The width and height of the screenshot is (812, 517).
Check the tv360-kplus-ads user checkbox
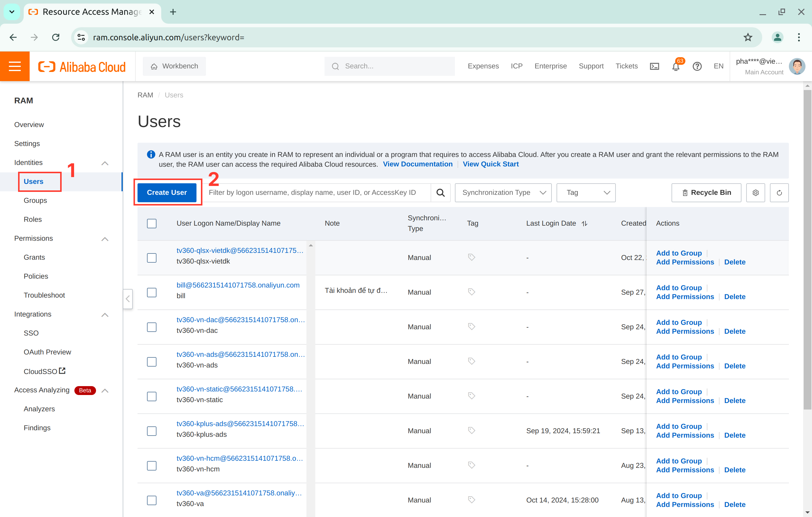[152, 431]
